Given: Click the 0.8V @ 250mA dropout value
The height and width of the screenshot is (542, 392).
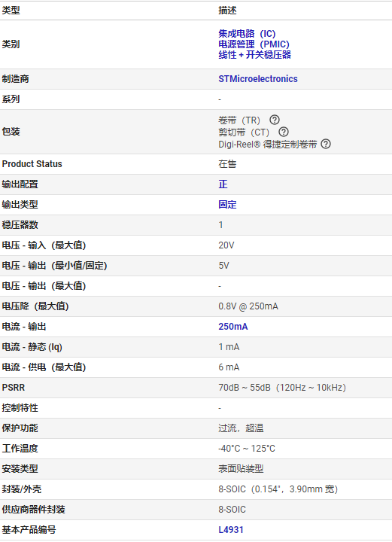Looking at the screenshot, I should (x=248, y=306).
